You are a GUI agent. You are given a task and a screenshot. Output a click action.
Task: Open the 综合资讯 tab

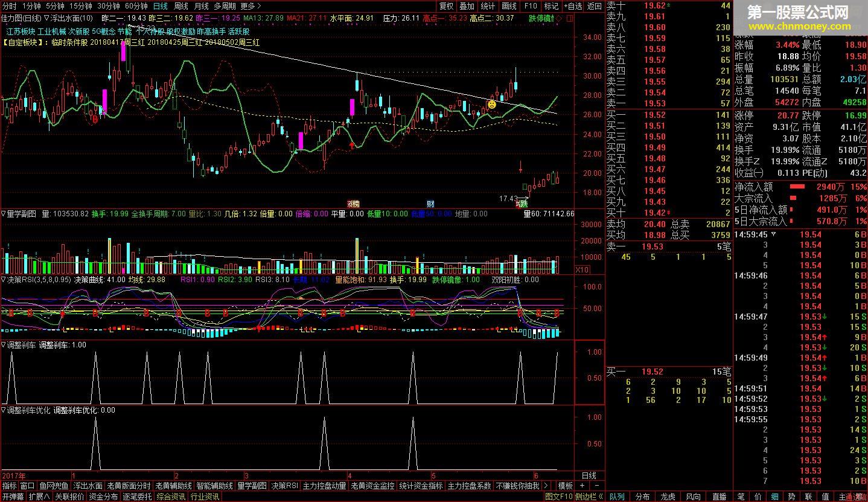click(171, 497)
